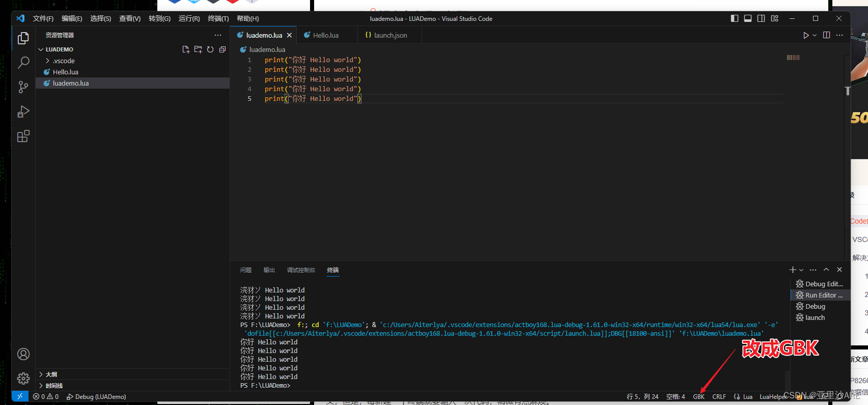Open the 运行(R) menu
The width and height of the screenshot is (868, 405).
[189, 18]
